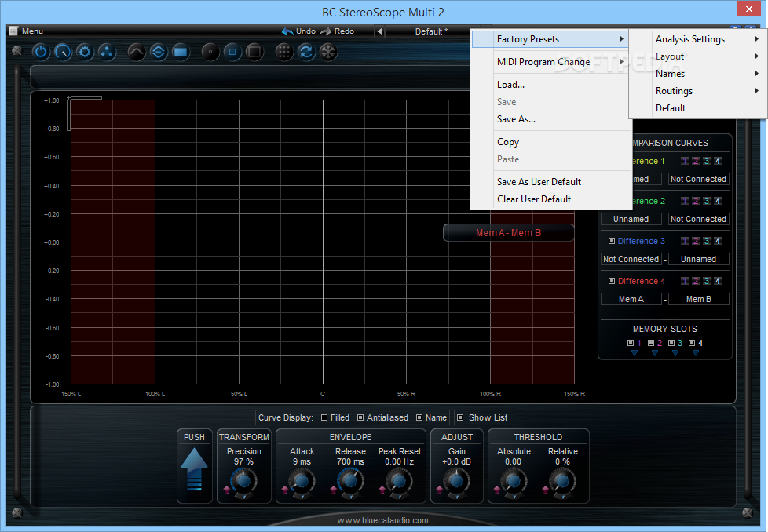Open the MIDI Program Change submenu
This screenshot has height=532, width=768.
click(x=550, y=62)
